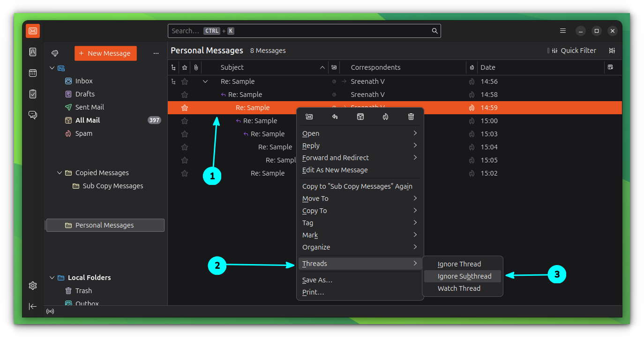Screen dimensions: 644x339
Task: Click the delete trash icon in context menu
Action: [411, 117]
